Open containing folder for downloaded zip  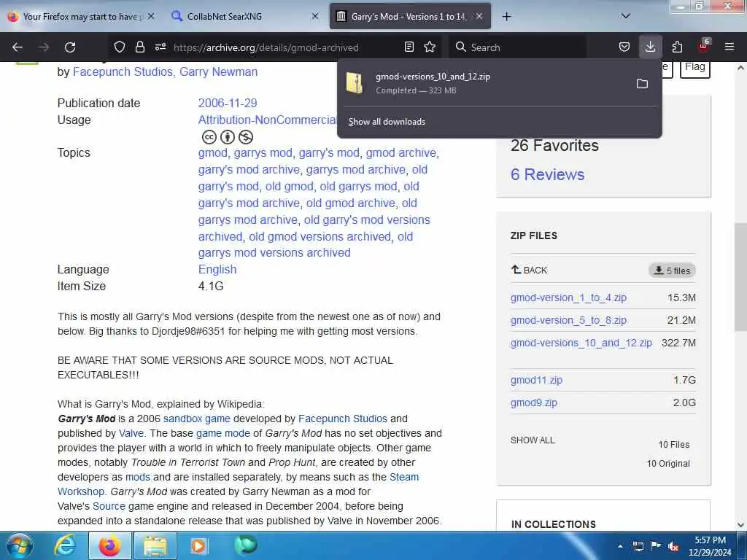tap(642, 84)
